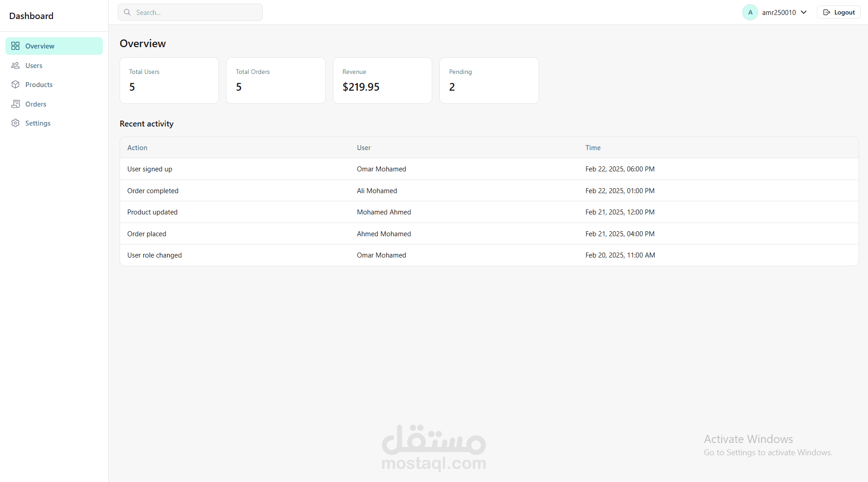The height and width of the screenshot is (482, 868).
Task: Open Settings from the sidebar
Action: pyautogui.click(x=54, y=123)
